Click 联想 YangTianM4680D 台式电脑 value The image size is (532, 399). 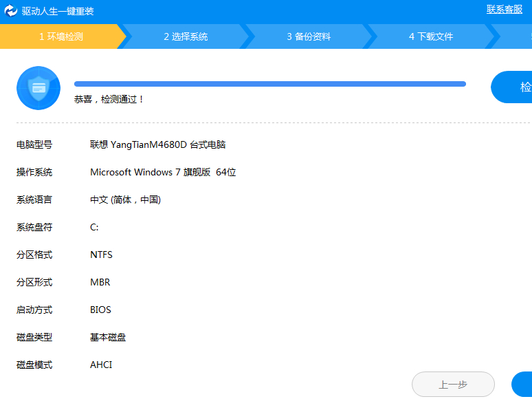click(158, 144)
